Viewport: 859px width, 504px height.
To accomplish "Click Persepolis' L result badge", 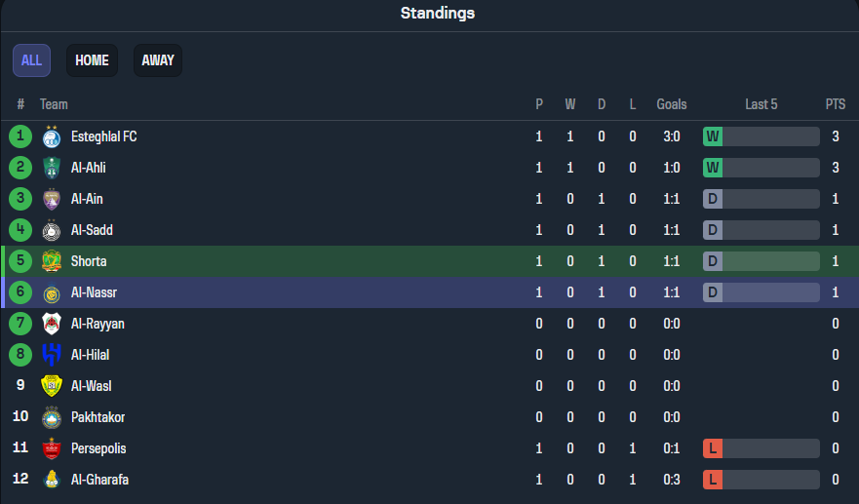I will pyautogui.click(x=713, y=448).
